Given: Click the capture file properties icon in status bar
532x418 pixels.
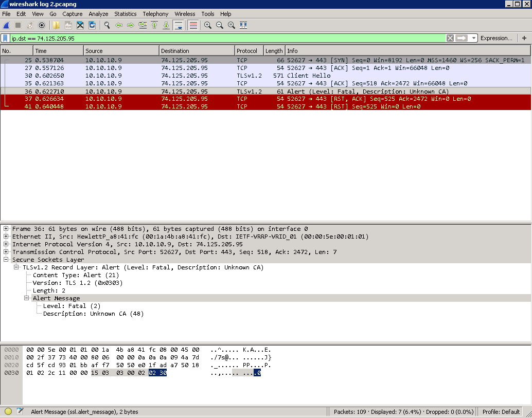Looking at the screenshot, I should tap(20, 411).
